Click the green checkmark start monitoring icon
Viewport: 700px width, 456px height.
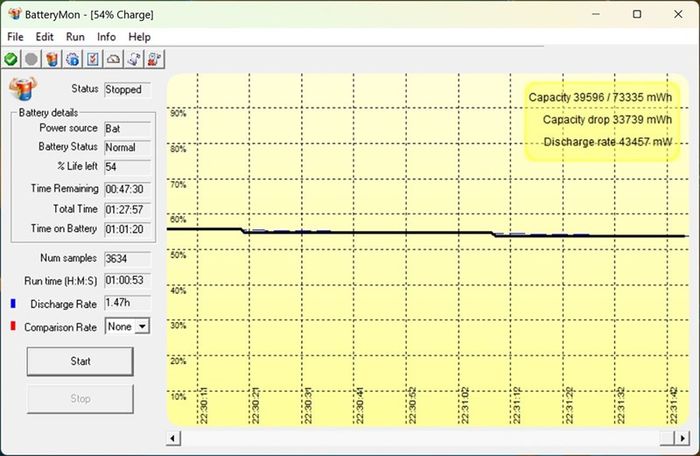point(11,59)
